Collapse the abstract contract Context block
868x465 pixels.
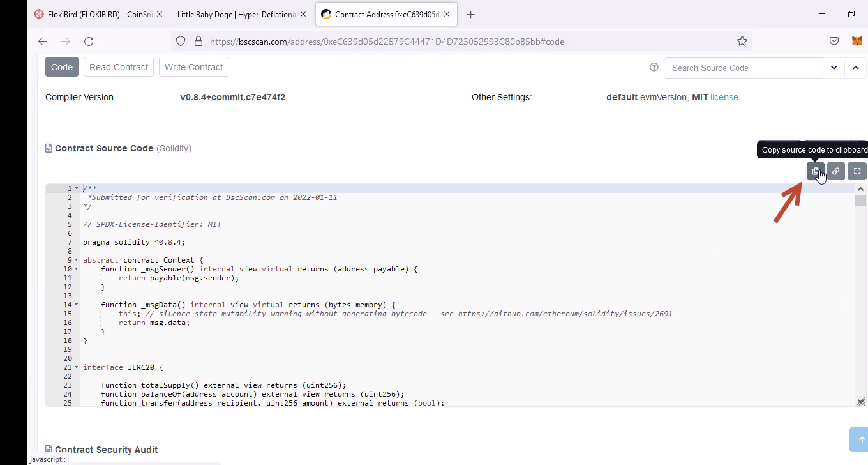pyautogui.click(x=77, y=260)
